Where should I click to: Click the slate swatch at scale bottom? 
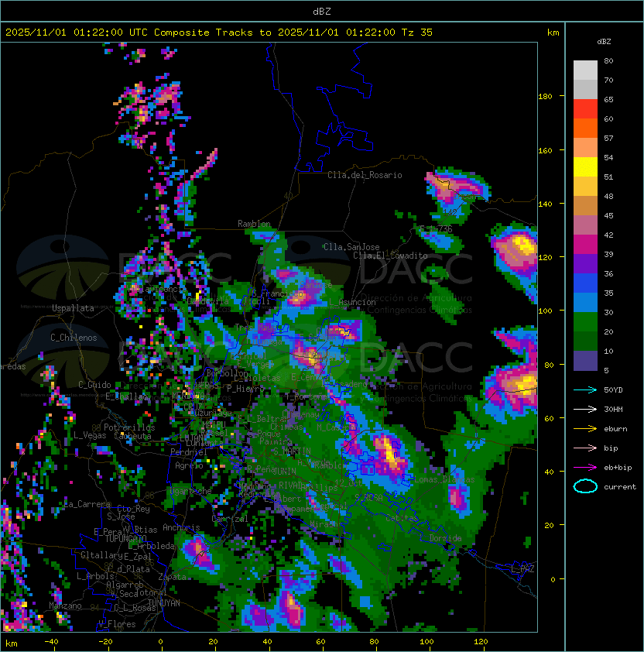click(585, 361)
